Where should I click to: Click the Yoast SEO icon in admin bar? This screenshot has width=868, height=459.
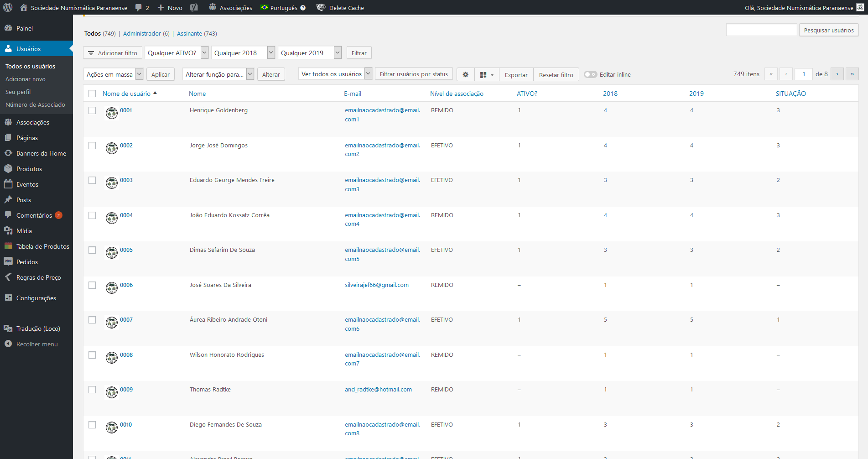194,7
